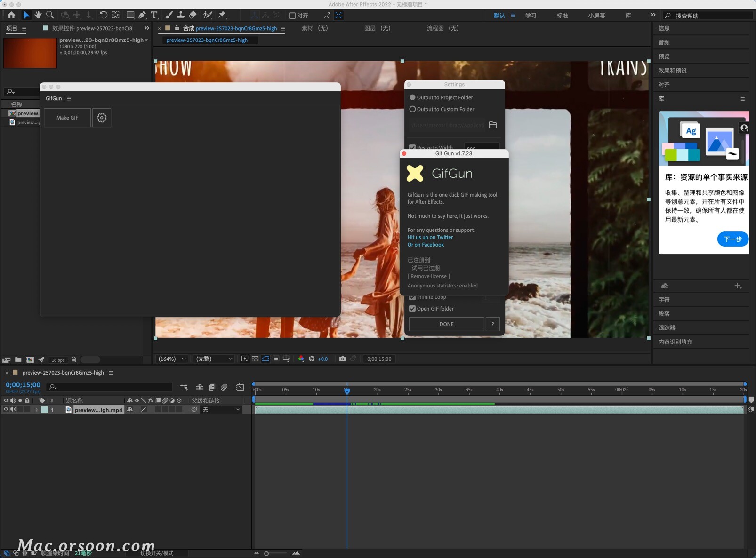The width and height of the screenshot is (756, 558).
Task: Click the timeline zoom slider handle
Action: (x=266, y=554)
